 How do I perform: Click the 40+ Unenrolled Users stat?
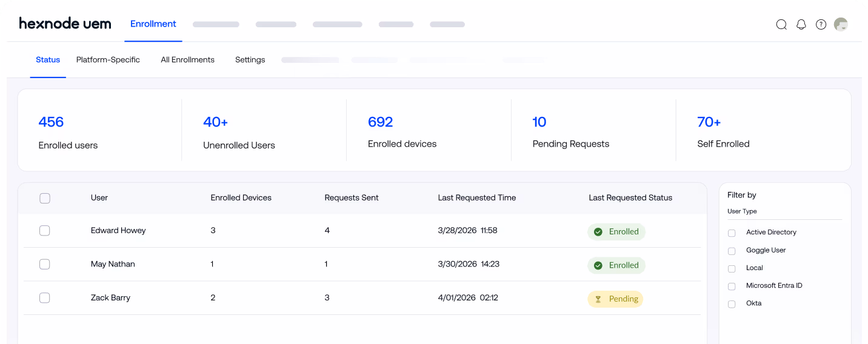pyautogui.click(x=239, y=132)
